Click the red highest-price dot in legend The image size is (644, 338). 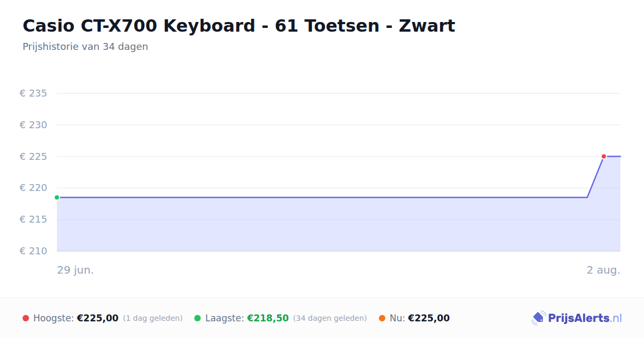pos(26,318)
